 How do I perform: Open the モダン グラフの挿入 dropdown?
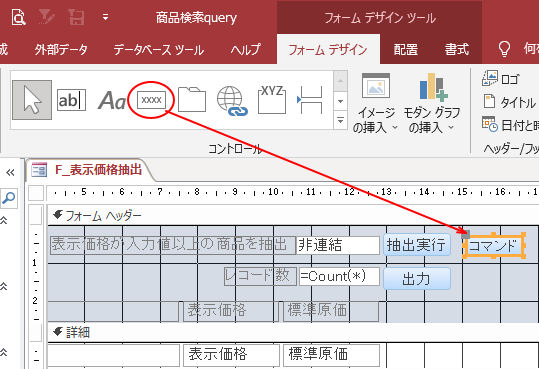pos(431,103)
